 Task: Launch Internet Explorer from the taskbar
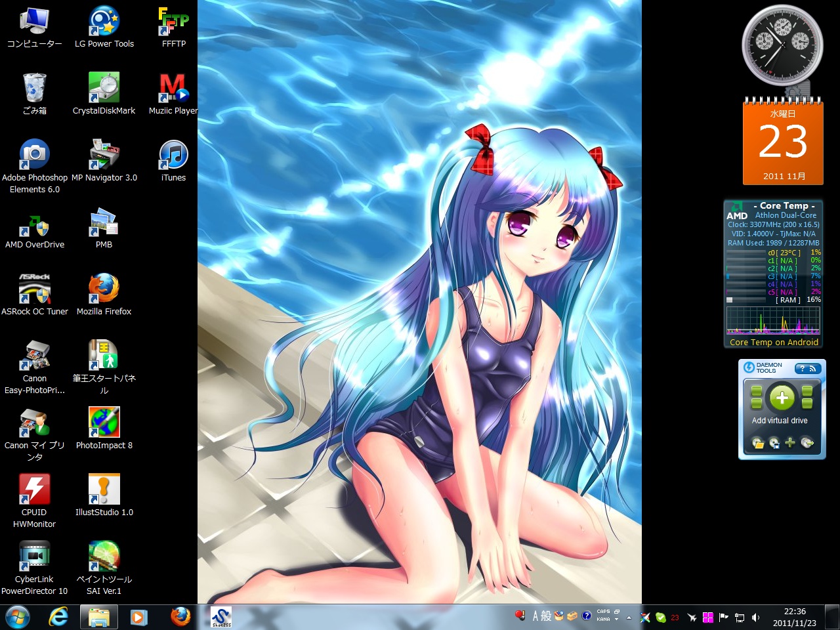(59, 617)
